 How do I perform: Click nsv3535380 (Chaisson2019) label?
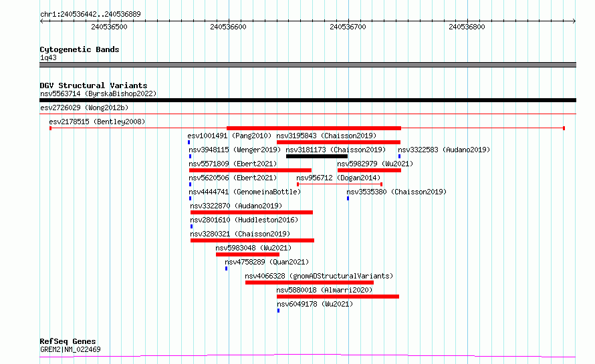(x=396, y=192)
